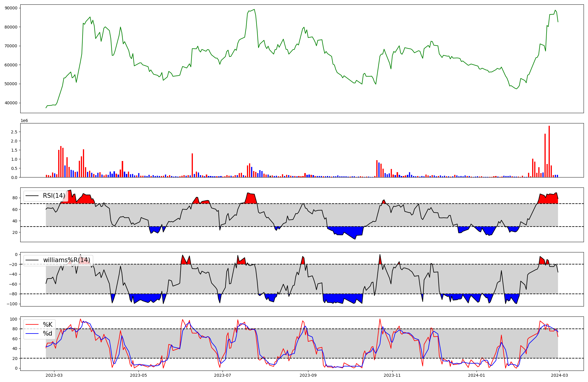
Task: Click the 1e6 volume scale label
Action: (24, 120)
